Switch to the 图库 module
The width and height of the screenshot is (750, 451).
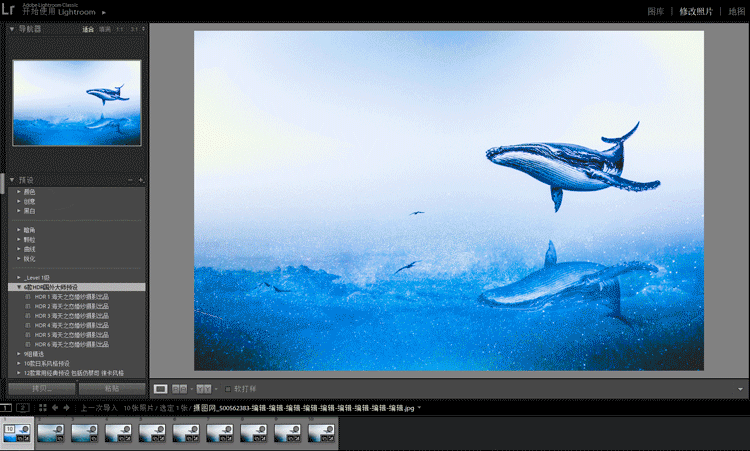click(656, 11)
